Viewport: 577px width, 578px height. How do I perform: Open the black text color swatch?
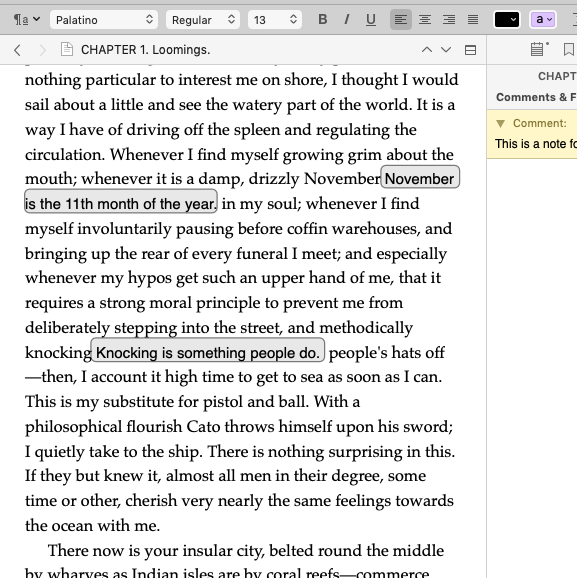pyautogui.click(x=507, y=20)
